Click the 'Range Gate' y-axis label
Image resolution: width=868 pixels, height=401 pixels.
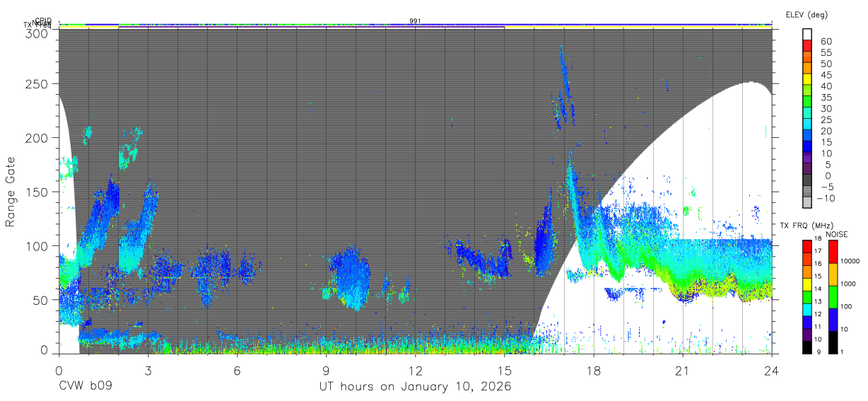11,192
